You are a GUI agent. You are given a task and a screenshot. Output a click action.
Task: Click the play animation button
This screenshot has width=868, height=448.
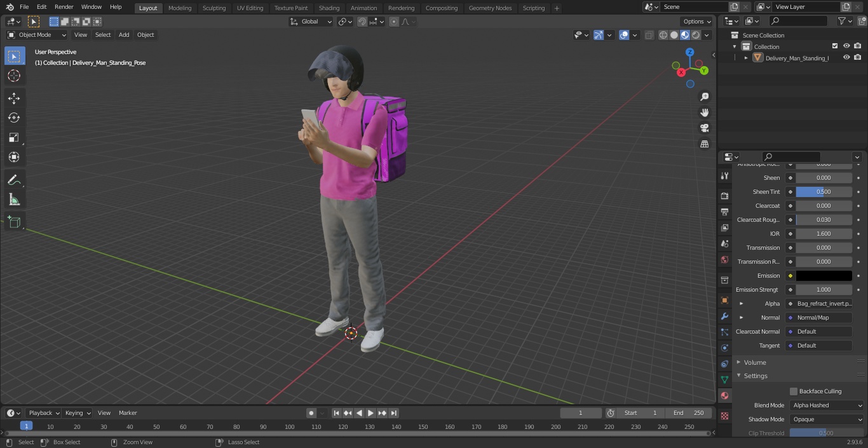(371, 413)
